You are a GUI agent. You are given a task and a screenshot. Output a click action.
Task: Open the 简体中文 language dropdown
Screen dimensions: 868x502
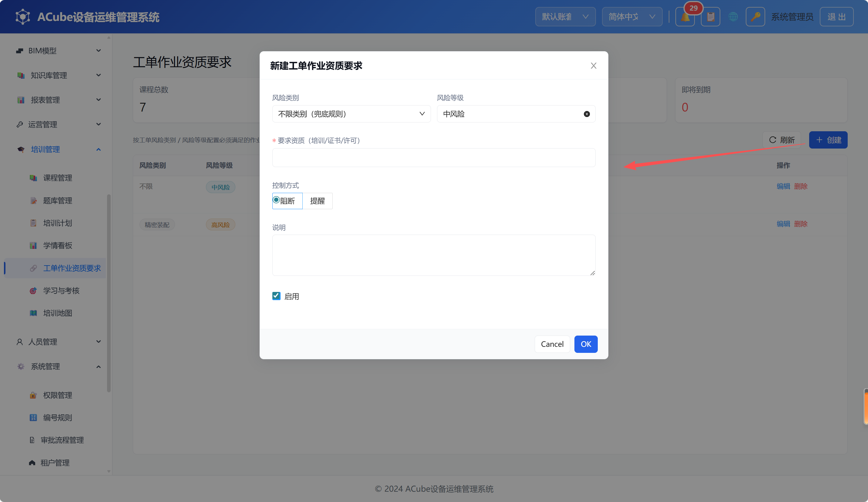coord(632,17)
